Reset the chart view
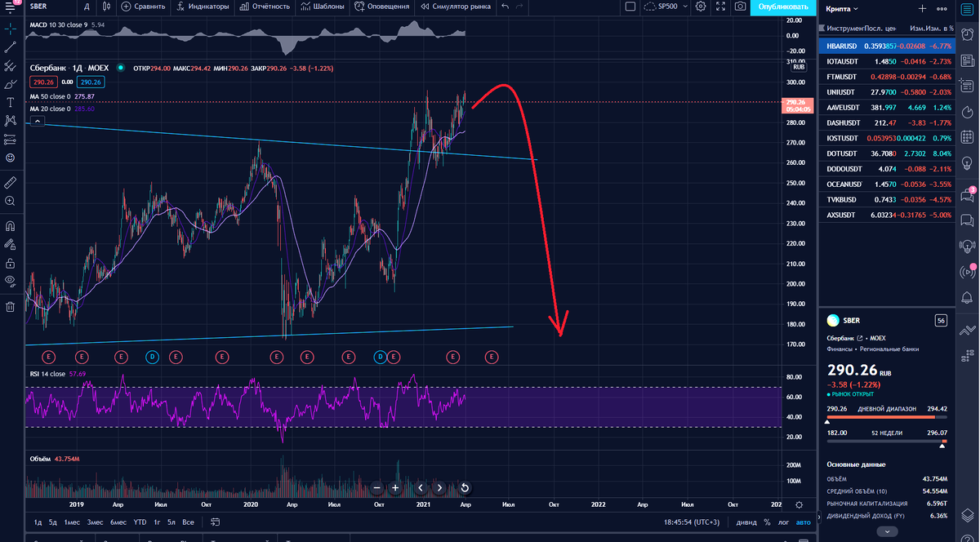 465,487
